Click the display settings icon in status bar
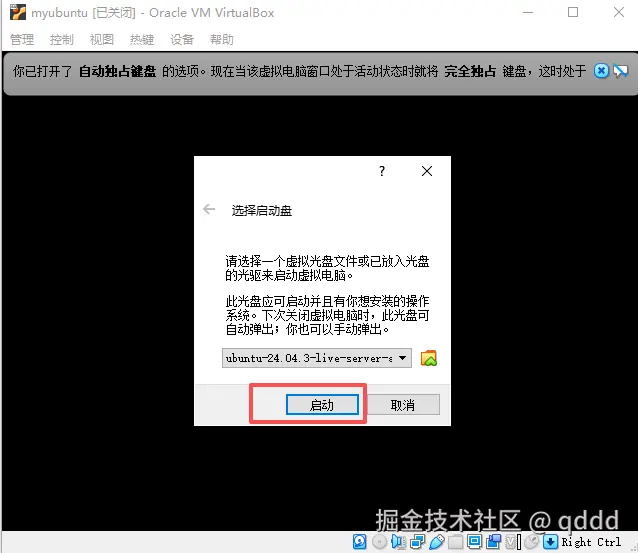 [x=474, y=542]
